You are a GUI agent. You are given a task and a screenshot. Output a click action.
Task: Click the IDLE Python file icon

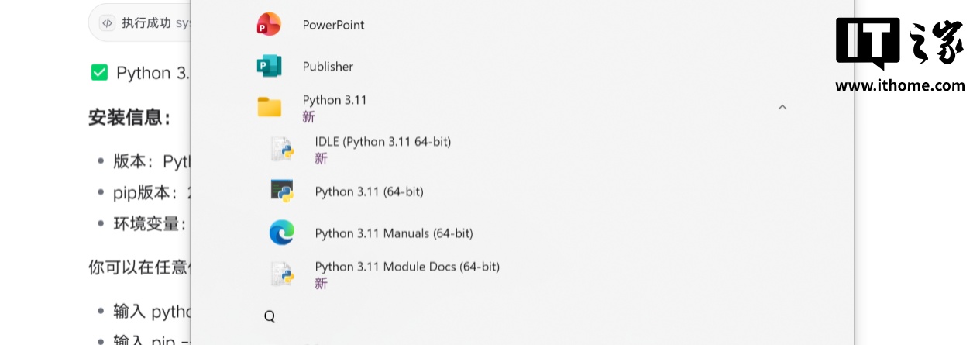point(281,149)
